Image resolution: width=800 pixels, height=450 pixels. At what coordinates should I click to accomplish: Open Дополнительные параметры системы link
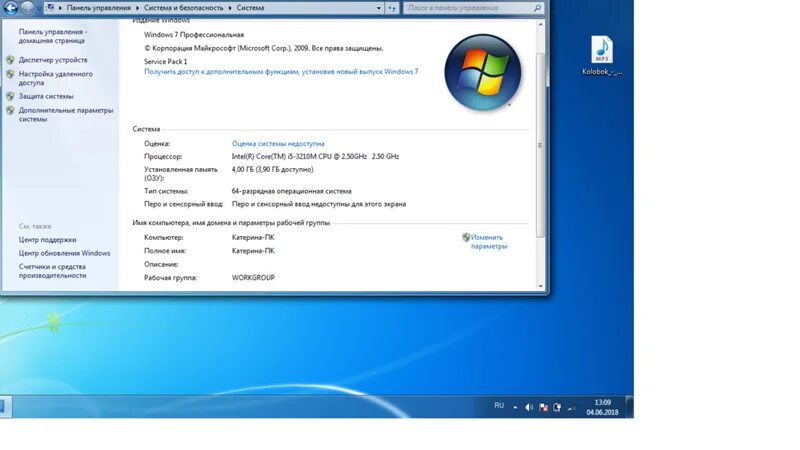coord(66,114)
